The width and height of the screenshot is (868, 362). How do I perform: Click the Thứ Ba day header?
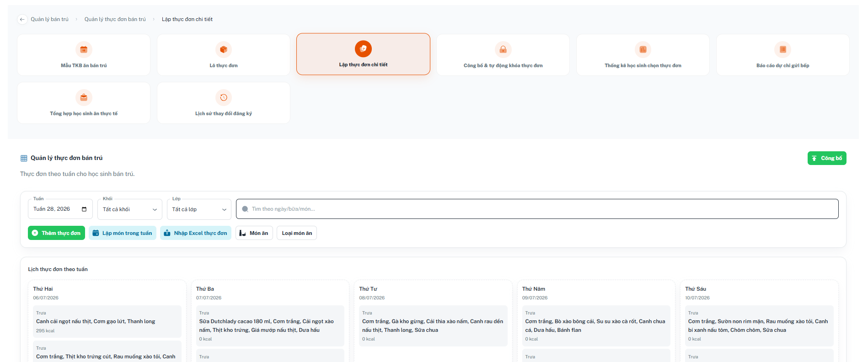pyautogui.click(x=205, y=289)
